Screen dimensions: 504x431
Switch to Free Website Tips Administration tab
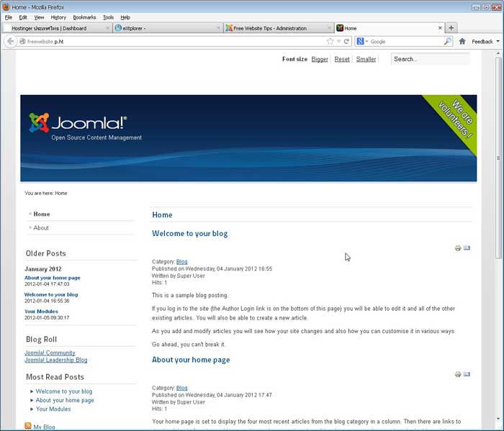tap(279, 28)
